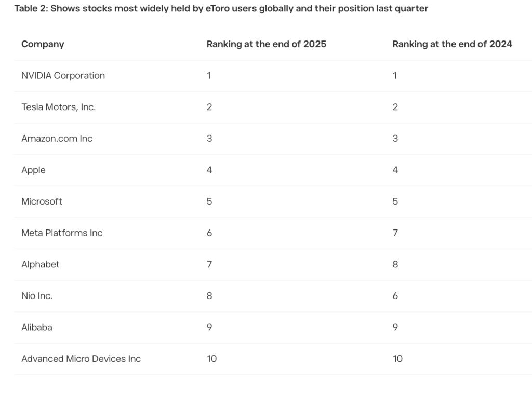
Task: Select Alphabet's 2024 ranking value
Action: (x=395, y=264)
